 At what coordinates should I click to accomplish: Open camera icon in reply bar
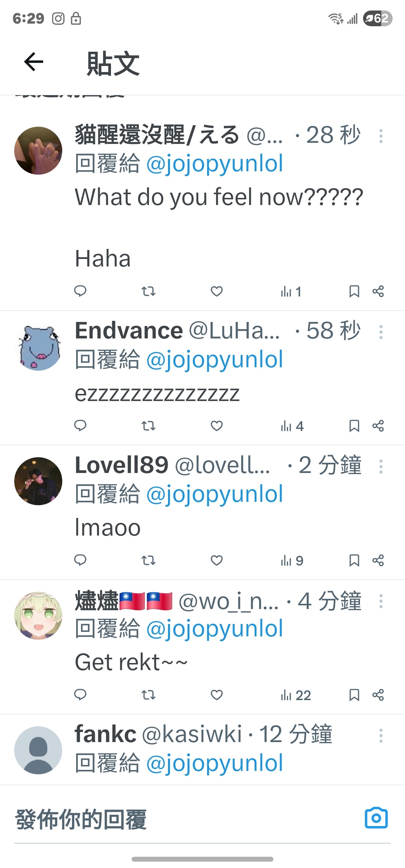point(376,818)
